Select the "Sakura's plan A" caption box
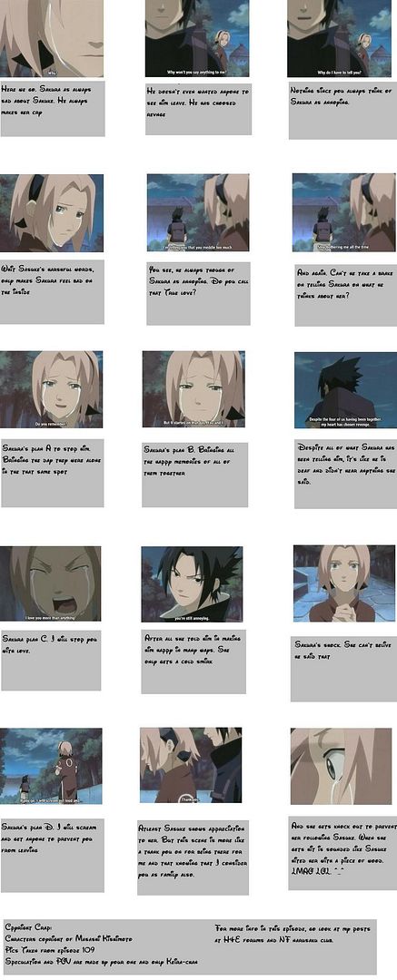This screenshot has width=397, height=980. point(53,473)
